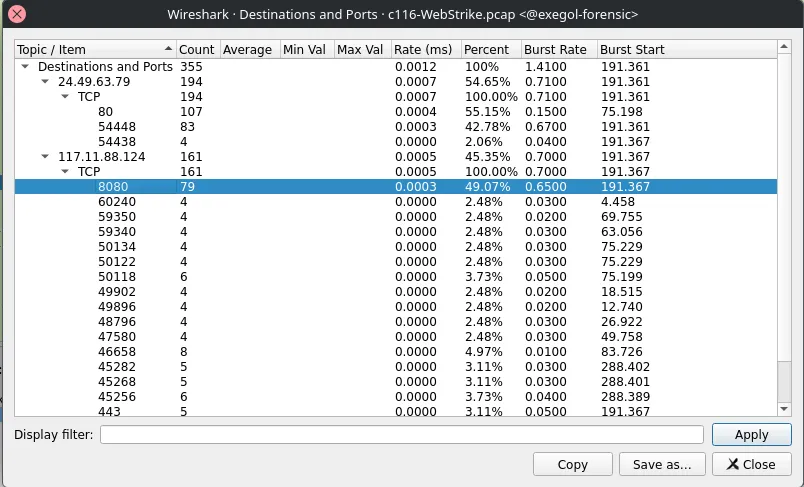Close the dialog with the Close button
804x487 pixels.
point(751,464)
